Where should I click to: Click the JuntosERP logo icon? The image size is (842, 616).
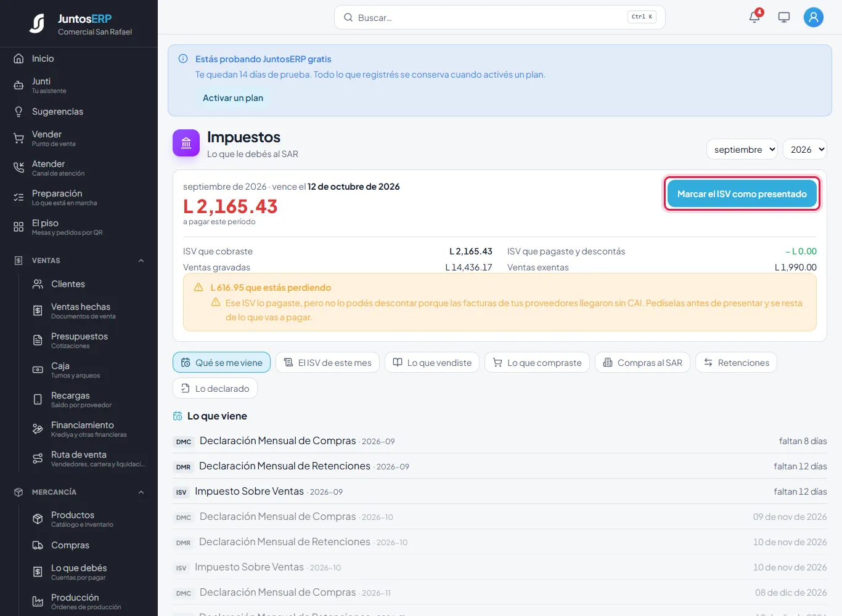[37, 23]
